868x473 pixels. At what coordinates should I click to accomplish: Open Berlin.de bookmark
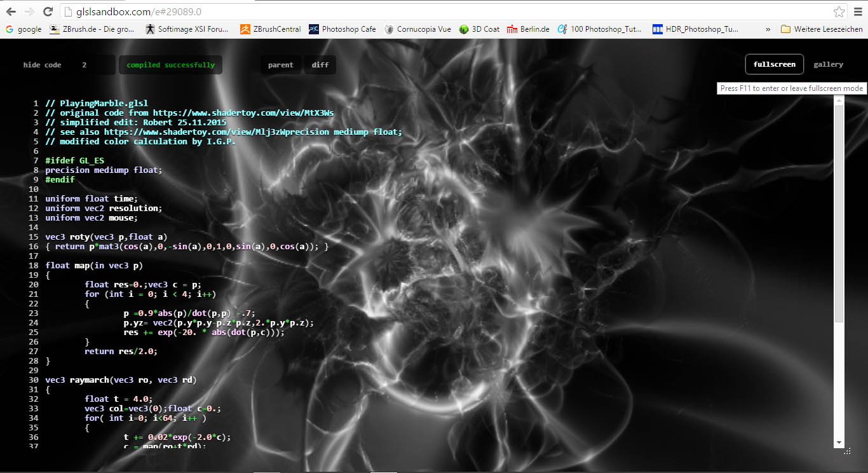tap(528, 29)
